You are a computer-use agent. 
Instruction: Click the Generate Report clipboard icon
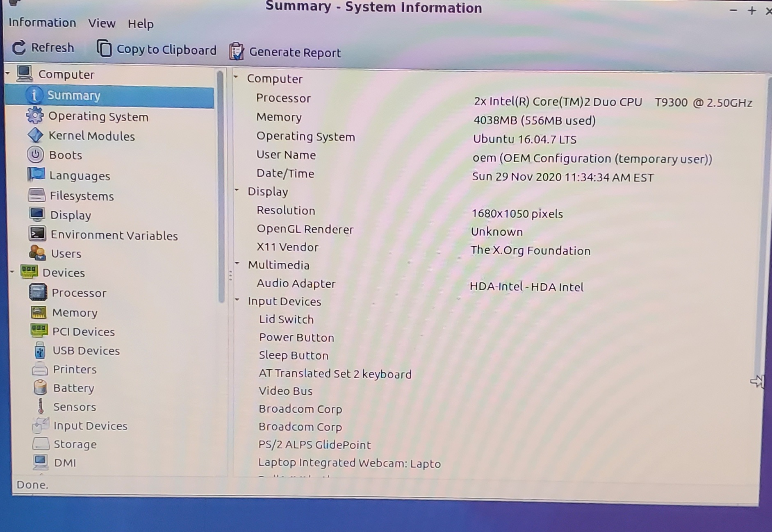[x=236, y=52]
